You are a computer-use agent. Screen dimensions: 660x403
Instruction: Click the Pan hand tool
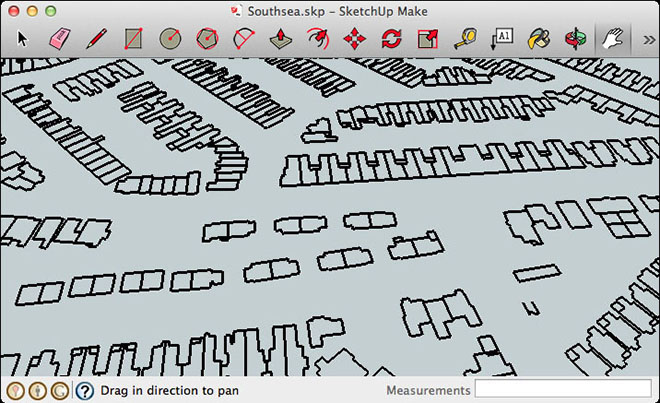612,39
